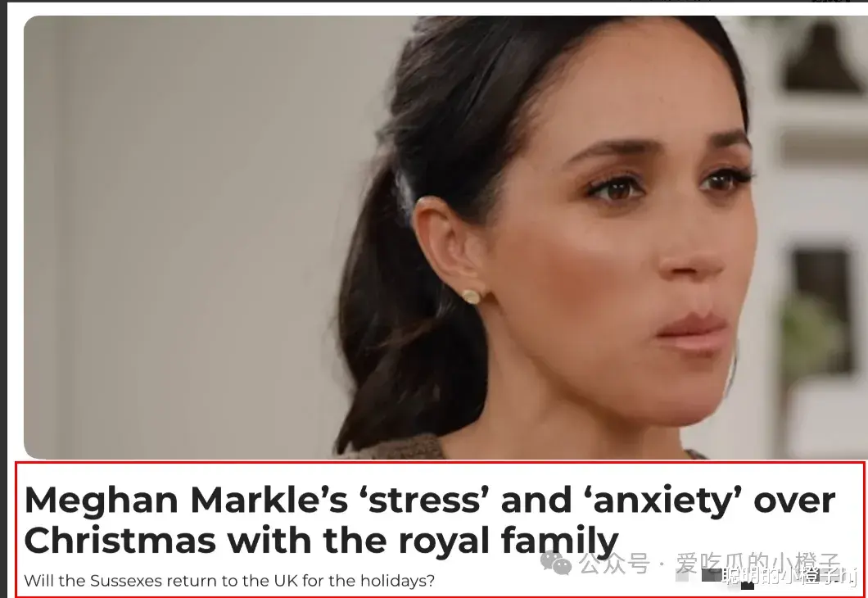The height and width of the screenshot is (598, 868).
Task: Click the WeChat logo watermark icon
Action: (x=556, y=562)
